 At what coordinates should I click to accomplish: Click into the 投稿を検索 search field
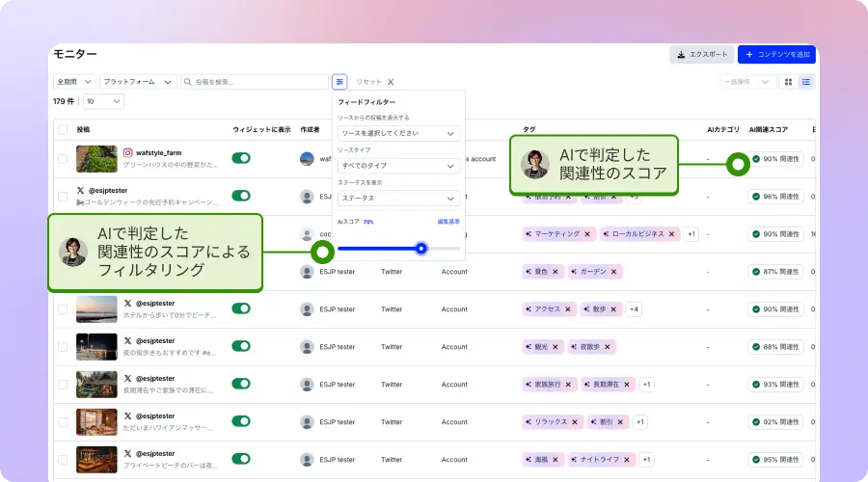(x=255, y=82)
